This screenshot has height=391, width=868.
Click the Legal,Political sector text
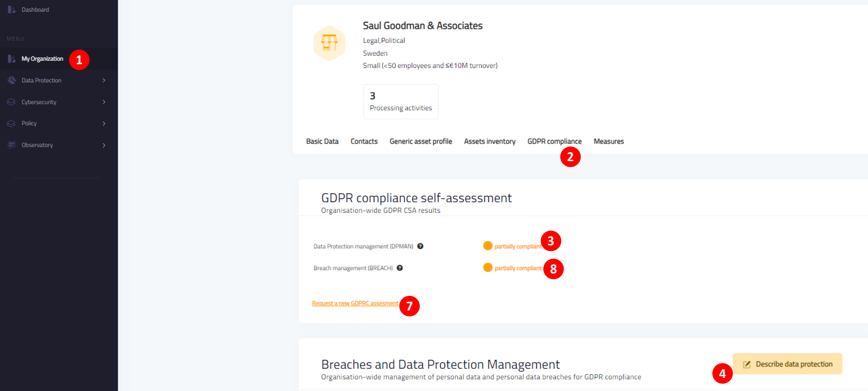point(384,40)
